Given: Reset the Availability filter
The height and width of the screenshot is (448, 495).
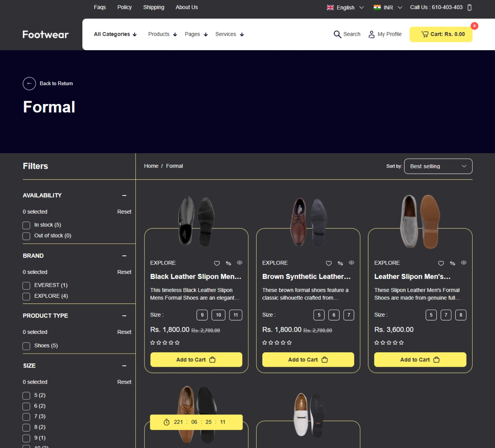Looking at the screenshot, I should 124,212.
